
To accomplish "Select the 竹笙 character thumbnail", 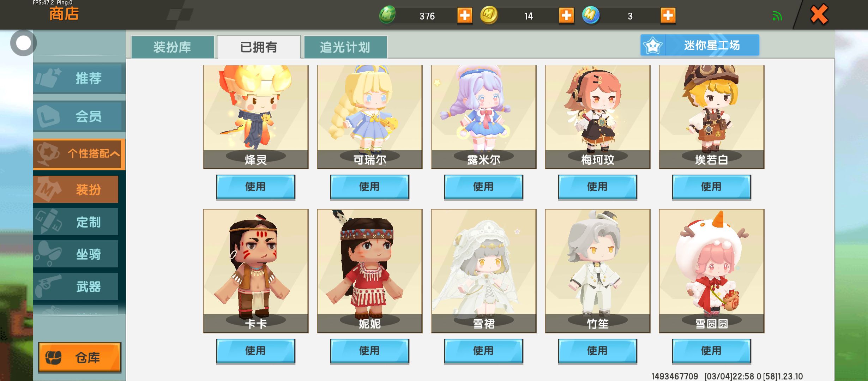I will coord(597,271).
